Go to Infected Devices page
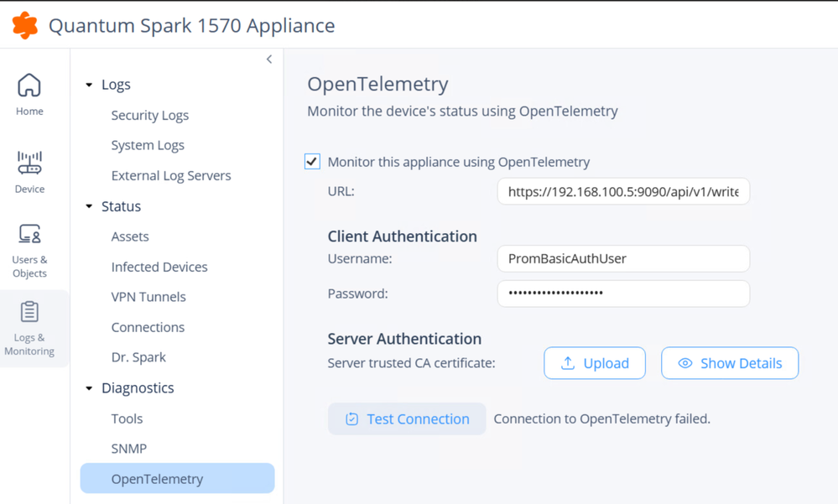This screenshot has width=838, height=504. (159, 267)
